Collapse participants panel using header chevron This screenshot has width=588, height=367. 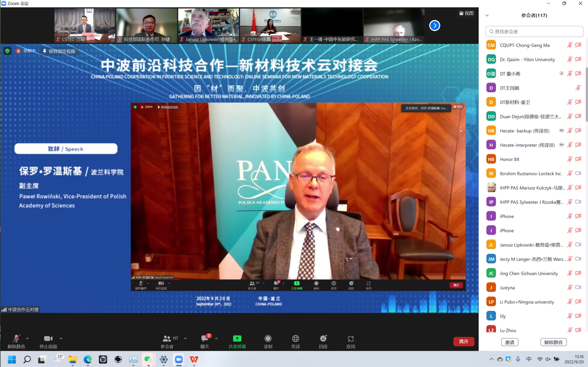point(487,15)
